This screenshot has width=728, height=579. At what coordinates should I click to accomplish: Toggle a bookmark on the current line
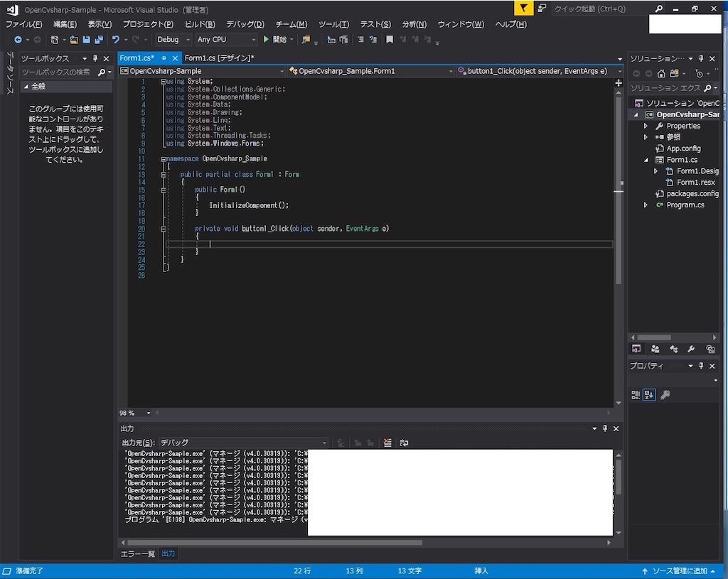tap(390, 40)
